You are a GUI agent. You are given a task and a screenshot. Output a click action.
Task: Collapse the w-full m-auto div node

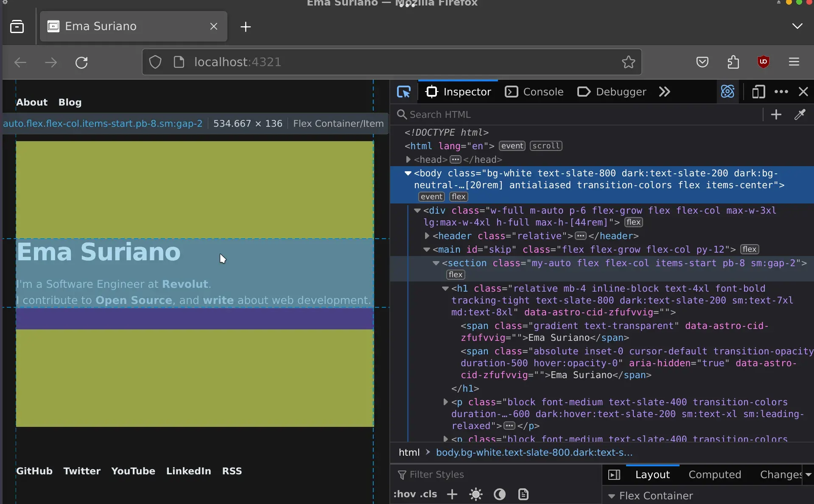[417, 210]
